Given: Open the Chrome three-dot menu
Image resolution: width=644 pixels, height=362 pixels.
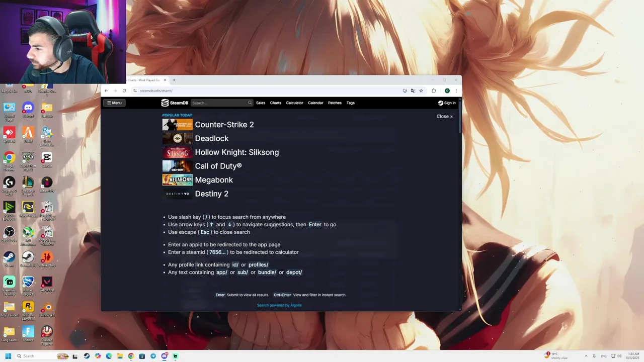Looking at the screenshot, I should point(456,90).
